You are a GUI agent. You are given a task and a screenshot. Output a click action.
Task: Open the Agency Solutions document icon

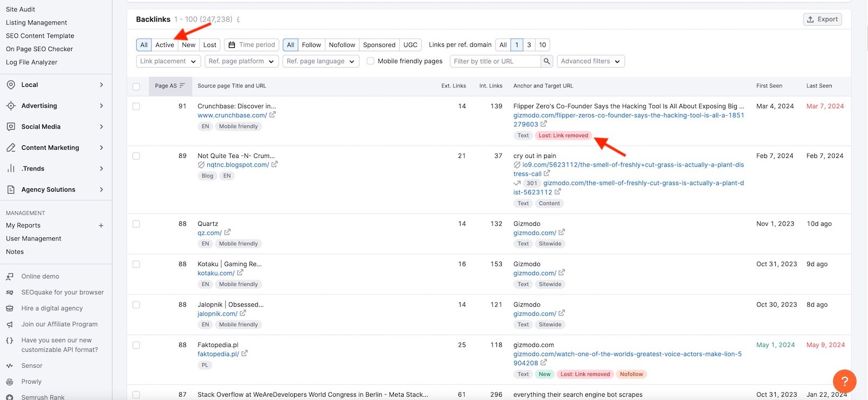tap(10, 189)
